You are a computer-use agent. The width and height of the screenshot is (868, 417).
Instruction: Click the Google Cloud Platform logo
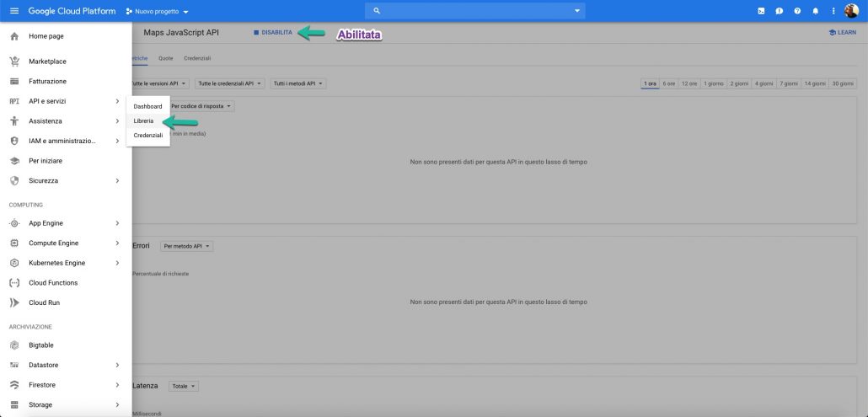72,11
